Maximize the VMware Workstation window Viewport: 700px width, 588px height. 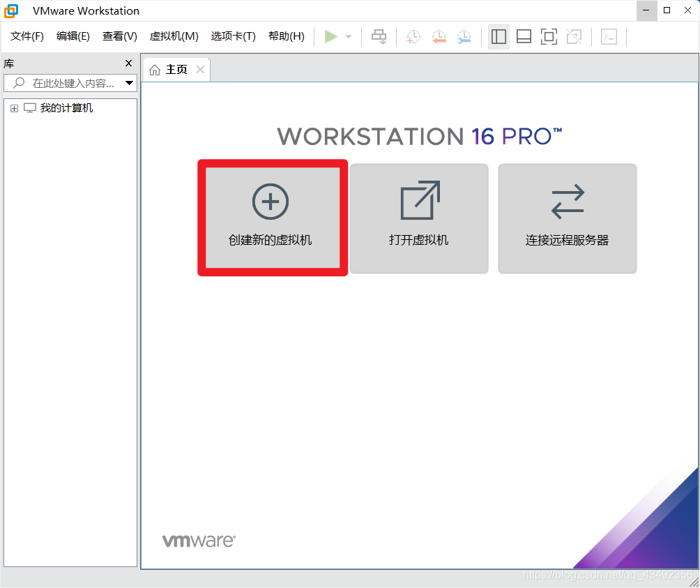[667, 10]
